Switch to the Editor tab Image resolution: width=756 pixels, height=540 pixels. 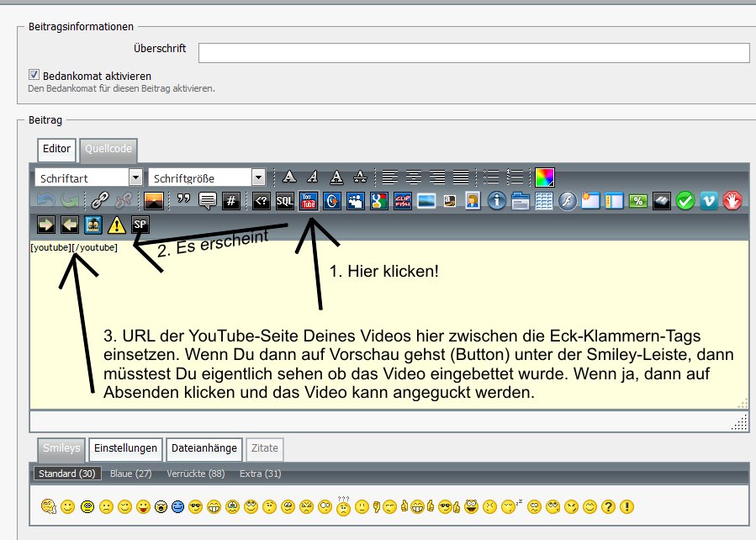click(57, 149)
